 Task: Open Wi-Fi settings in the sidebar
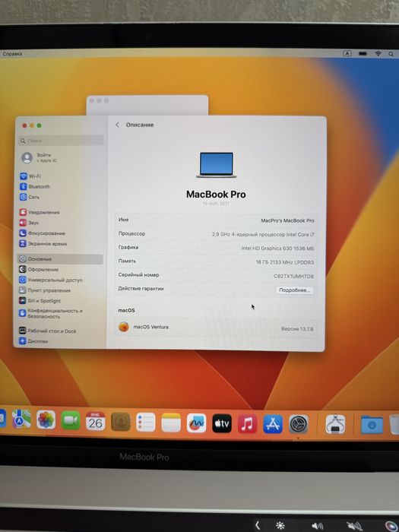click(30, 176)
